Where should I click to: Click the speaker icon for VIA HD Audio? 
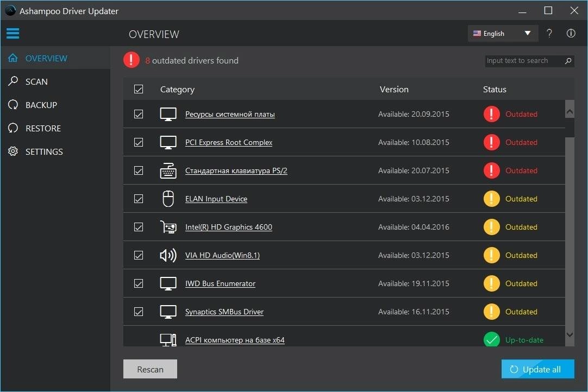click(168, 255)
